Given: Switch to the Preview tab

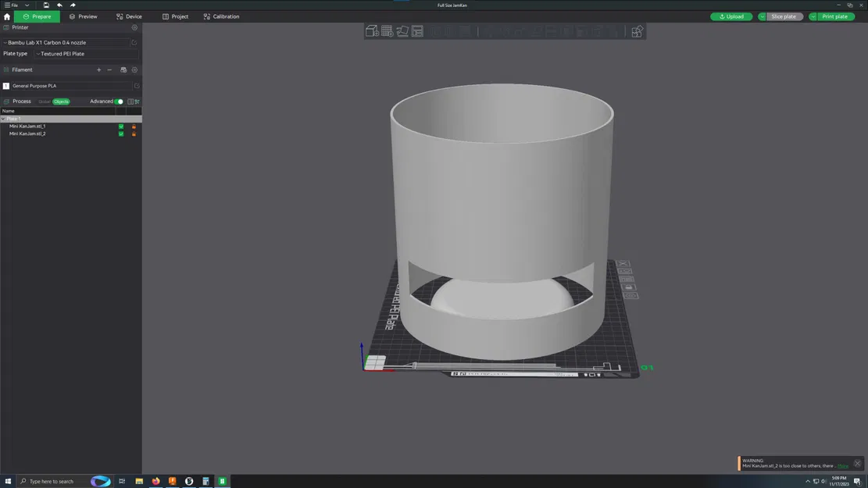Looking at the screenshot, I should pyautogui.click(x=84, y=16).
